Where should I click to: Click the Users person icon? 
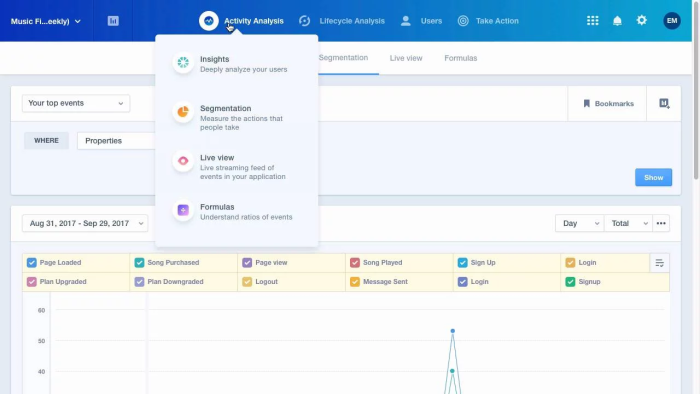405,21
